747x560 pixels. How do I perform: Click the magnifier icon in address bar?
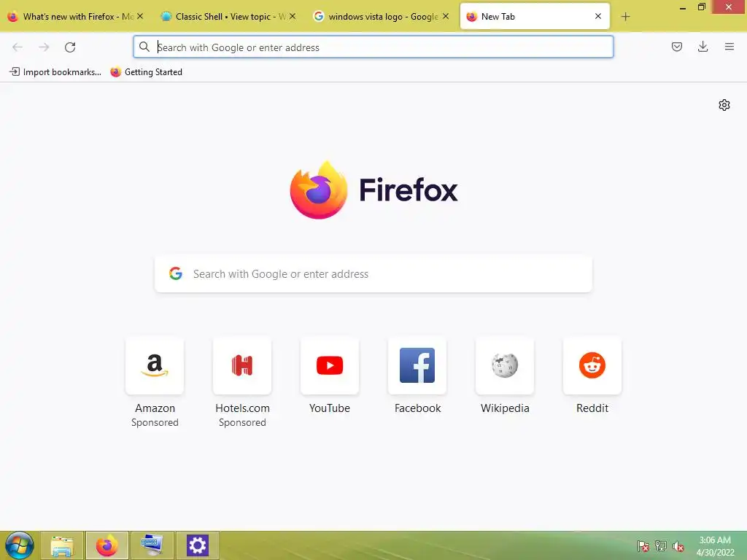[x=144, y=47]
